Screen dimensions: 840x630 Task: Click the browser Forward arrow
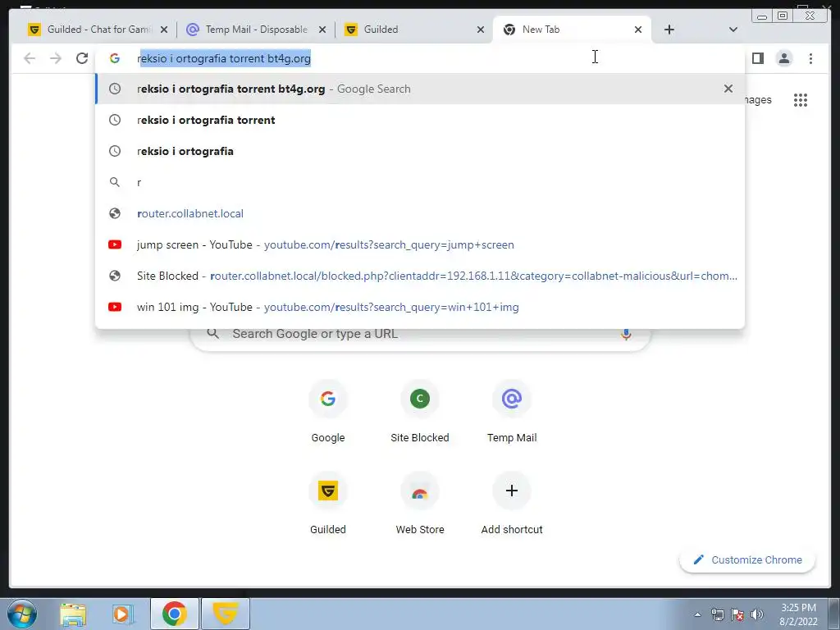[x=56, y=58]
